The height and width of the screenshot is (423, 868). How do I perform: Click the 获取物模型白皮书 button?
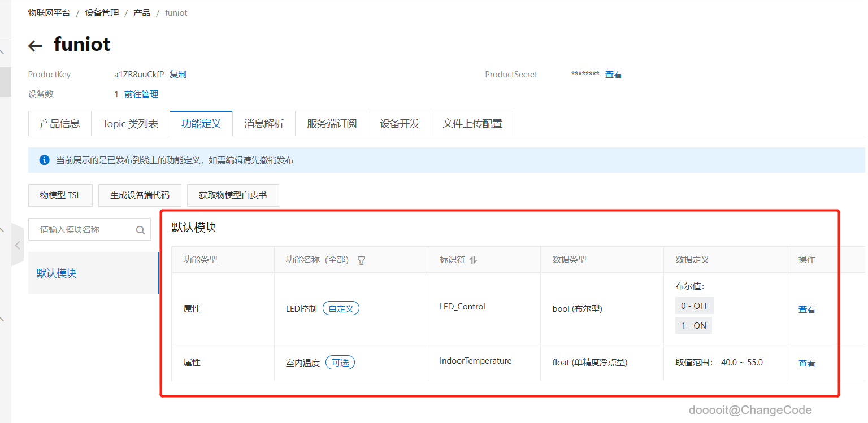point(233,195)
